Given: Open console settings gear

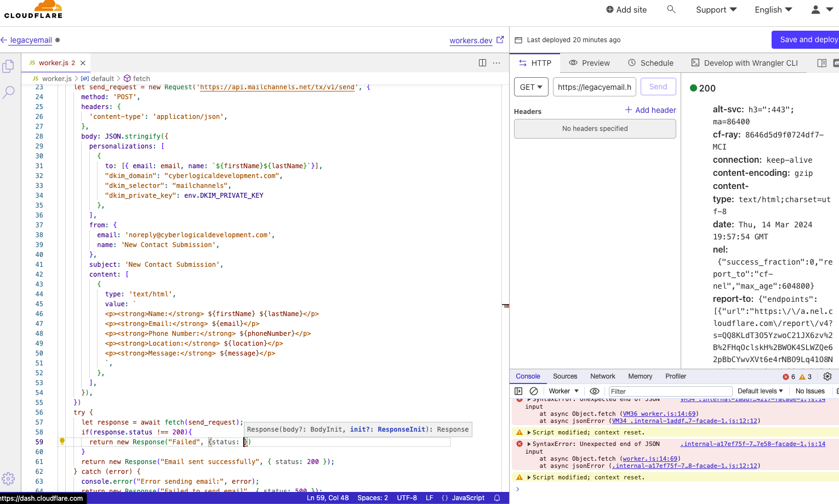Looking at the screenshot, I should [827, 376].
